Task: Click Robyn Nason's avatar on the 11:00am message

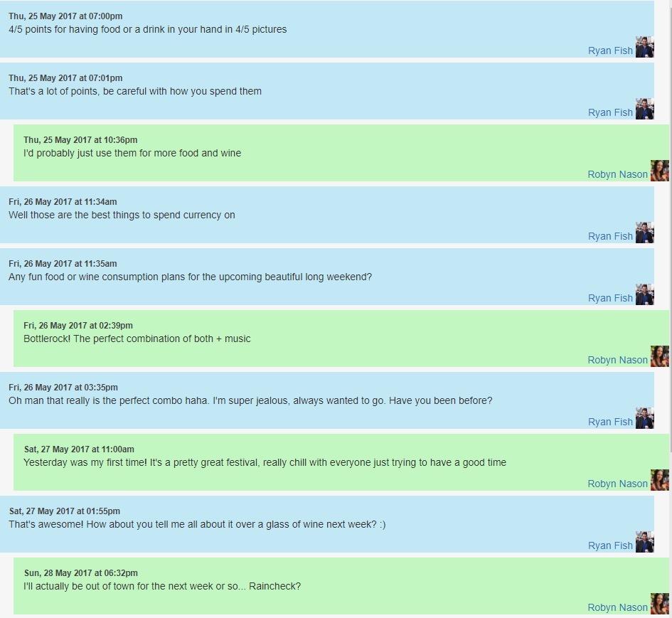Action: point(660,480)
